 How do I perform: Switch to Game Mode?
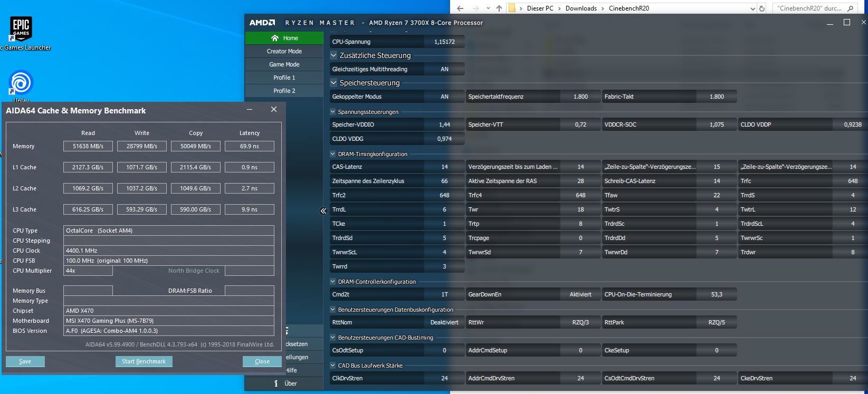[284, 64]
